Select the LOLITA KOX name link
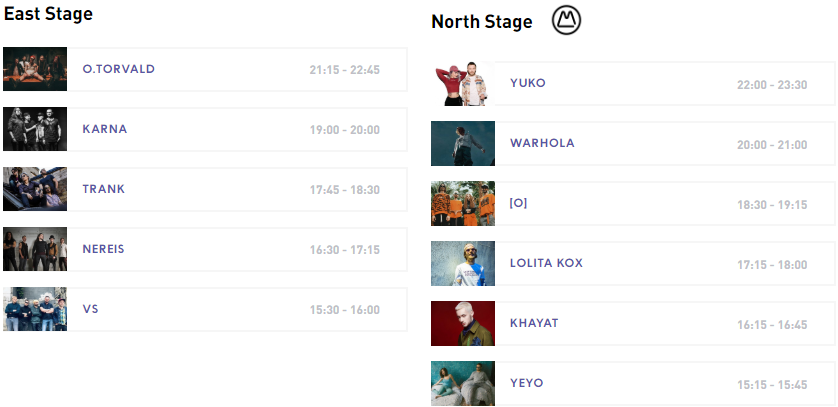Screen dimensions: 838x407 [x=546, y=263]
